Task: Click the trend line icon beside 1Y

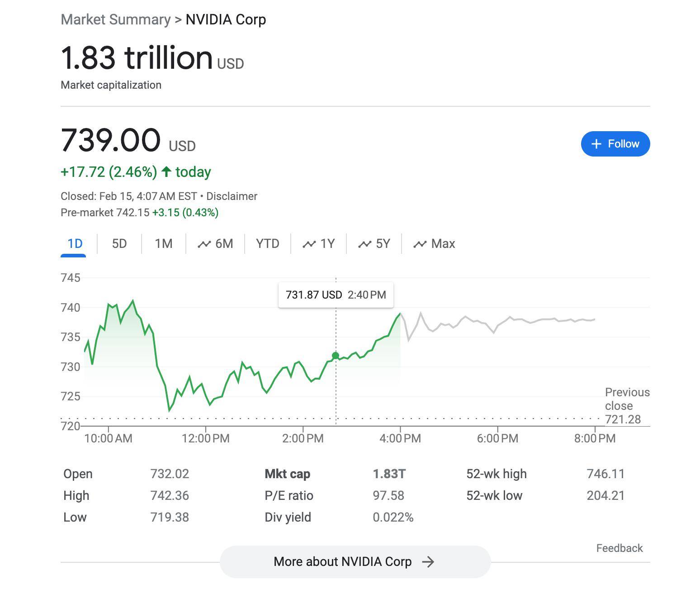Action: tap(308, 243)
